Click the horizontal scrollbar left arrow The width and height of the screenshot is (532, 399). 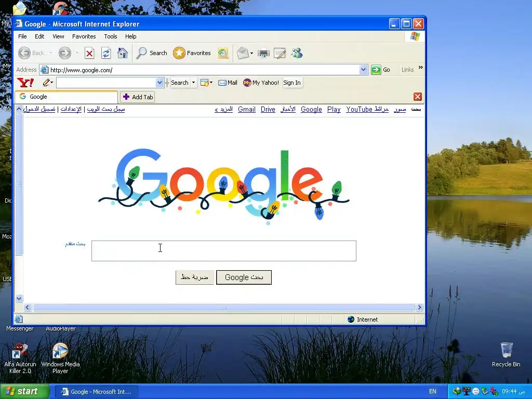(x=28, y=308)
